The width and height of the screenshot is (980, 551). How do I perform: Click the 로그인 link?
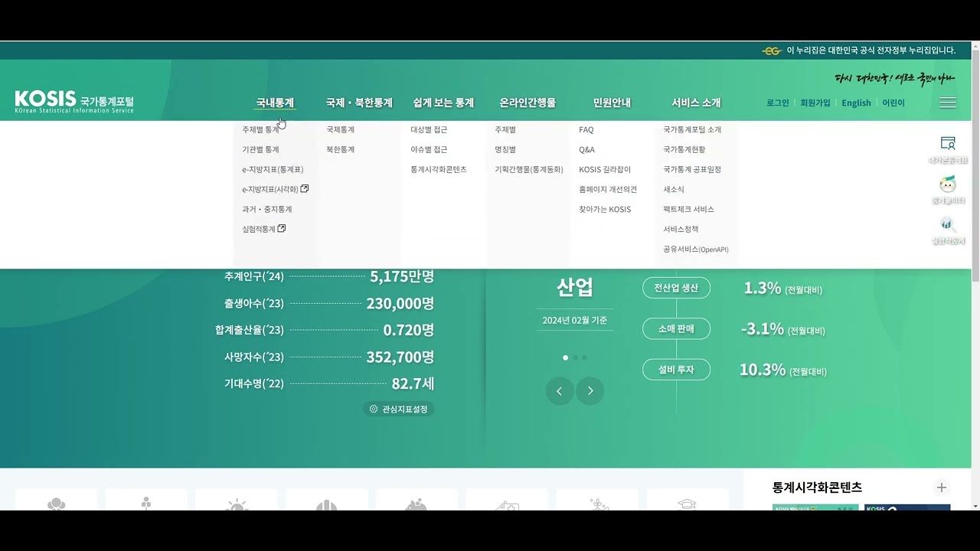click(x=778, y=103)
